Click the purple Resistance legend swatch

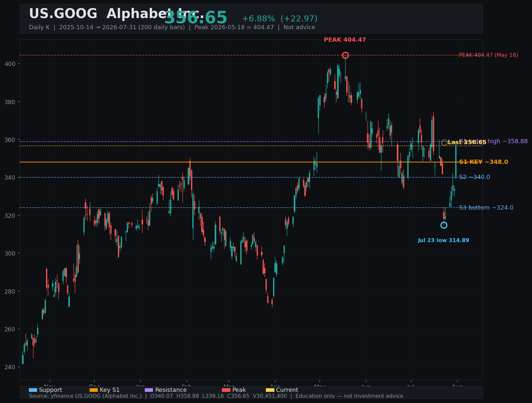[149, 390]
